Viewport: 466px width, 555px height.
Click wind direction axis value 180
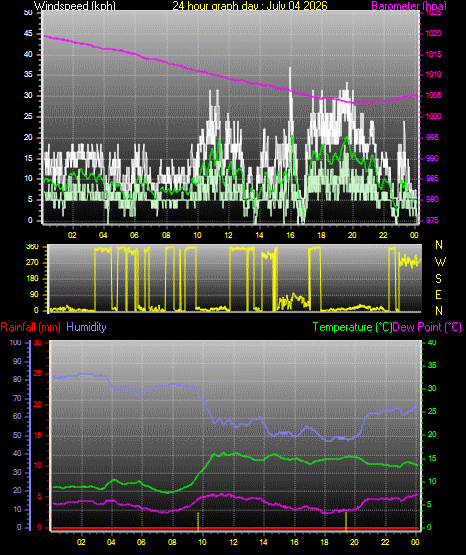32,279
